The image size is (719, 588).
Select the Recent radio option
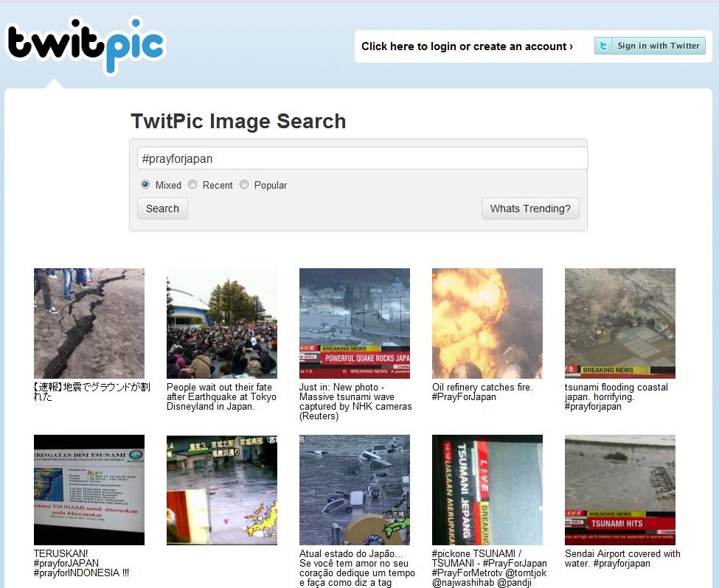coord(192,185)
